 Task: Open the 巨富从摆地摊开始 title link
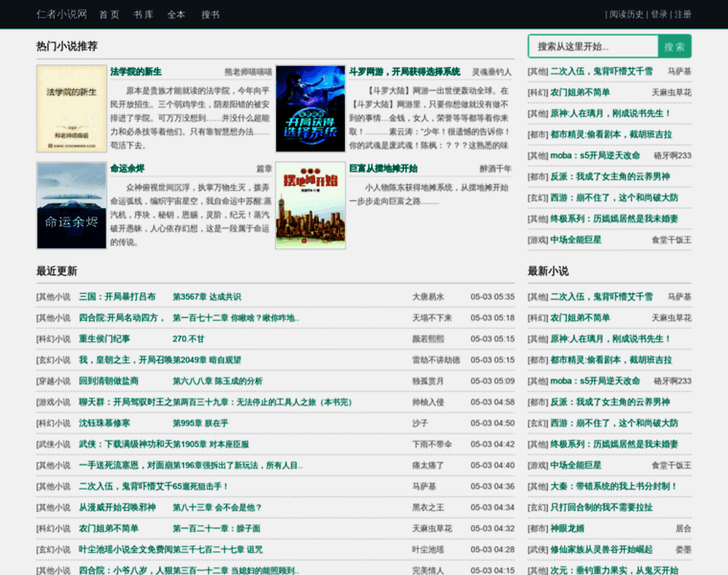(383, 169)
